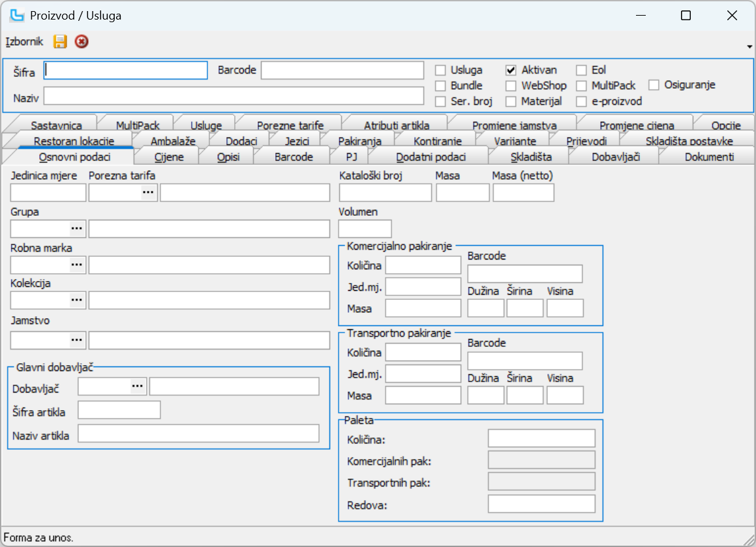This screenshot has height=547, width=756.
Task: Click into the Naziv text field
Action: tap(234, 96)
